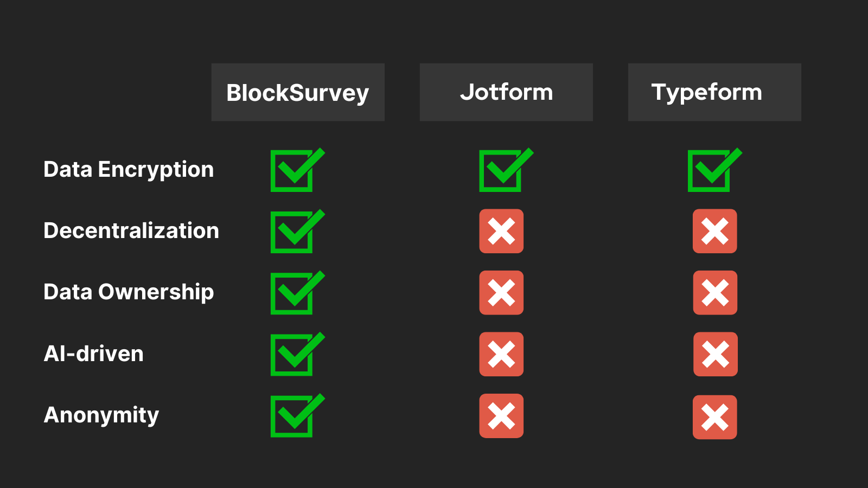Click the Typeform Data Ownership red X
This screenshot has width=868, height=488.
point(715,293)
